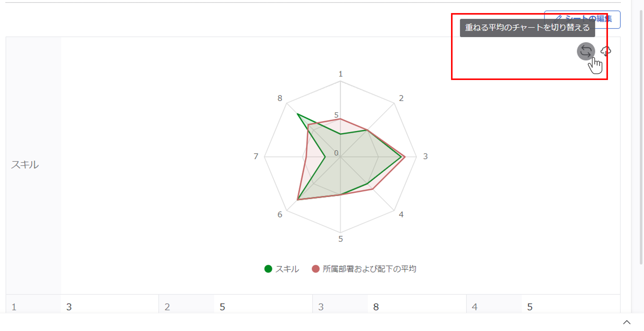Click the 重ねる平均のチャートを切り替える tooltip
Viewport: 644px width, 331px height.
[x=527, y=28]
